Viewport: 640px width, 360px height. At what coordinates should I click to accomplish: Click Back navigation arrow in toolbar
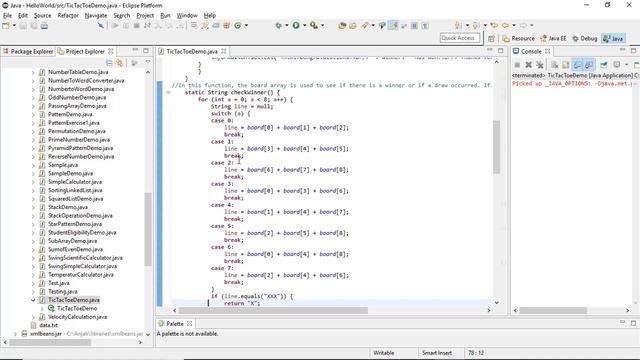point(505,26)
